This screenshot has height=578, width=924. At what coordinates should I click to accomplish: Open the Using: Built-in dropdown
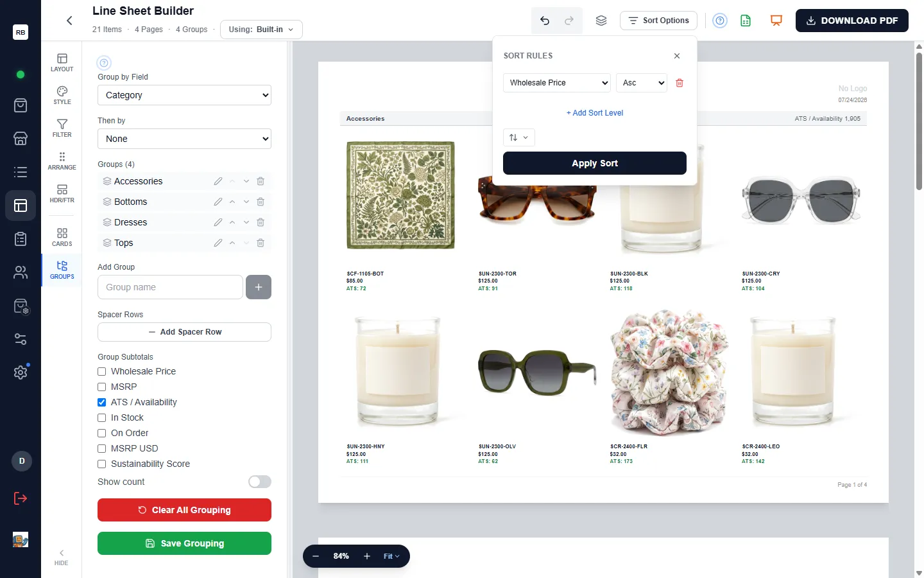pos(261,30)
